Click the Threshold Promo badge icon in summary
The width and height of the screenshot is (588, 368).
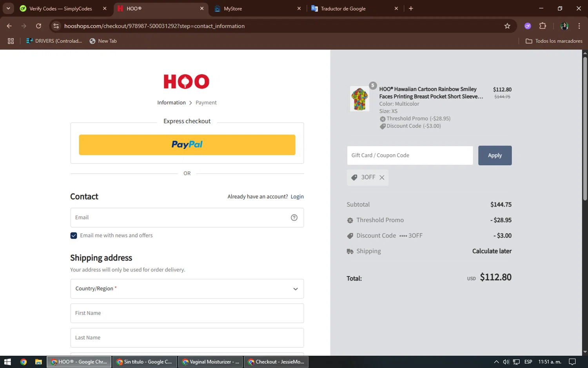click(x=350, y=220)
